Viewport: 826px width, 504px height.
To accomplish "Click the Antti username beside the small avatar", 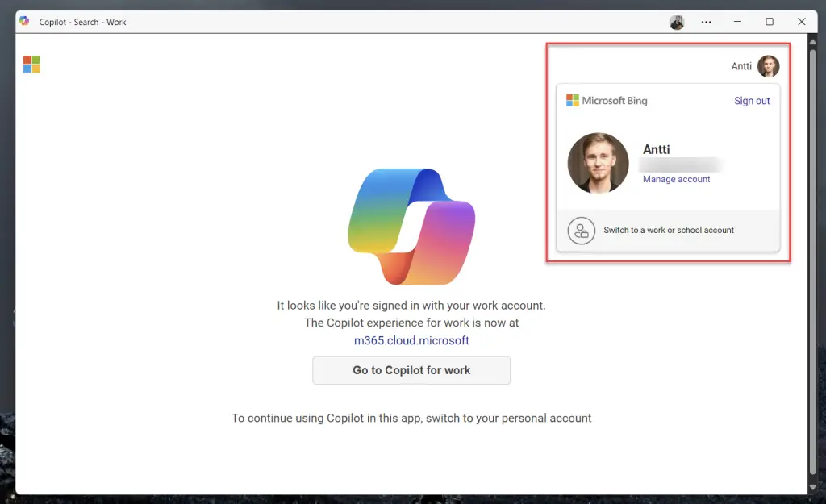I will pyautogui.click(x=741, y=66).
